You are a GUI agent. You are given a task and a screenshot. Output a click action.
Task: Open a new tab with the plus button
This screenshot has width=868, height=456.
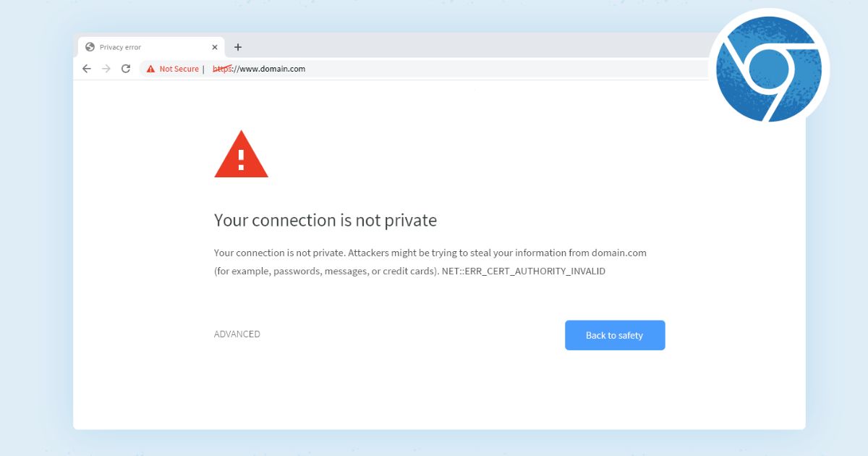(x=239, y=46)
